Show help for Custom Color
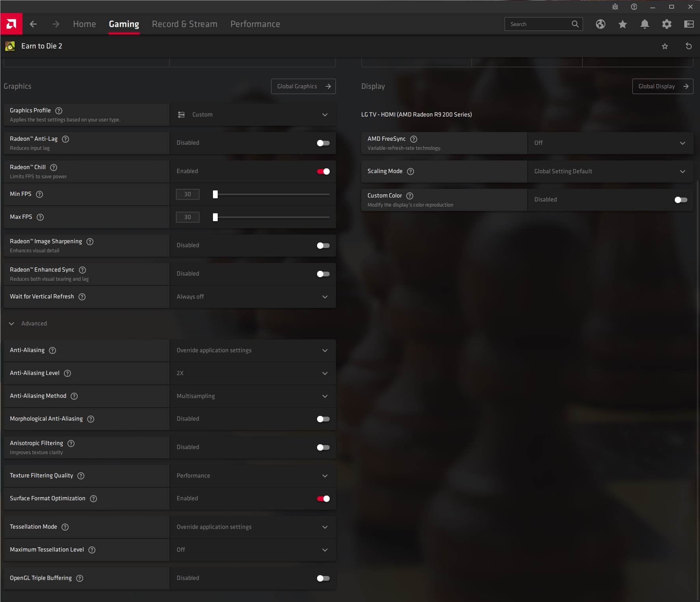 (x=410, y=196)
